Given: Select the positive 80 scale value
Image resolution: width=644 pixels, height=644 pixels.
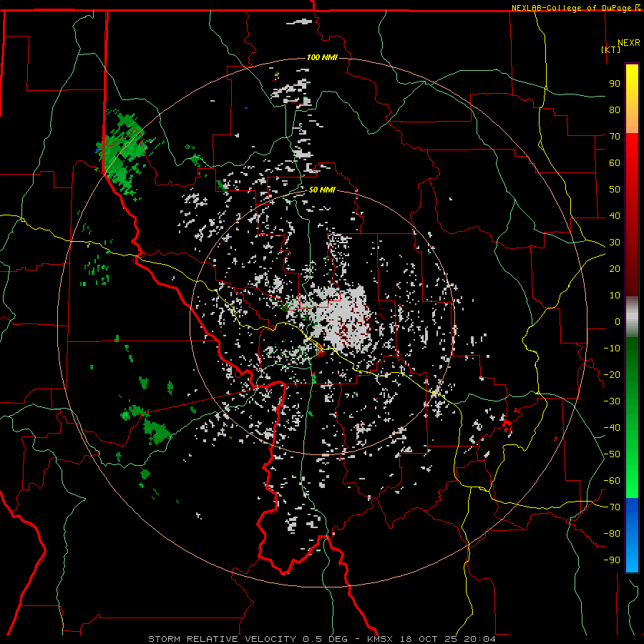Looking at the screenshot, I should point(615,110).
